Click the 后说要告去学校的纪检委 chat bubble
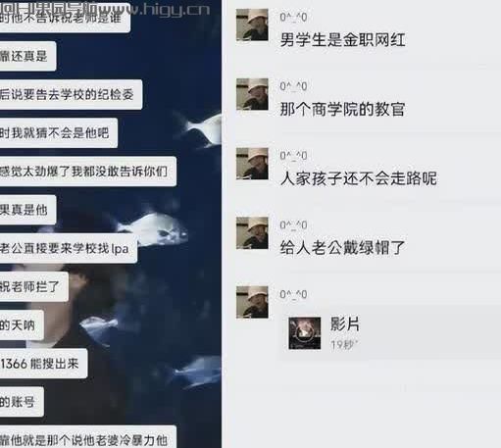The width and height of the screenshot is (501, 448). [x=71, y=95]
